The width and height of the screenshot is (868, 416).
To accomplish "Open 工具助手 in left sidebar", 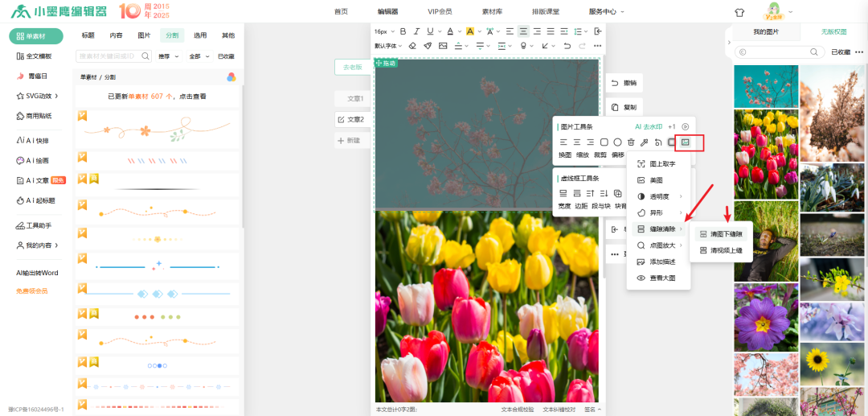I will (35, 225).
